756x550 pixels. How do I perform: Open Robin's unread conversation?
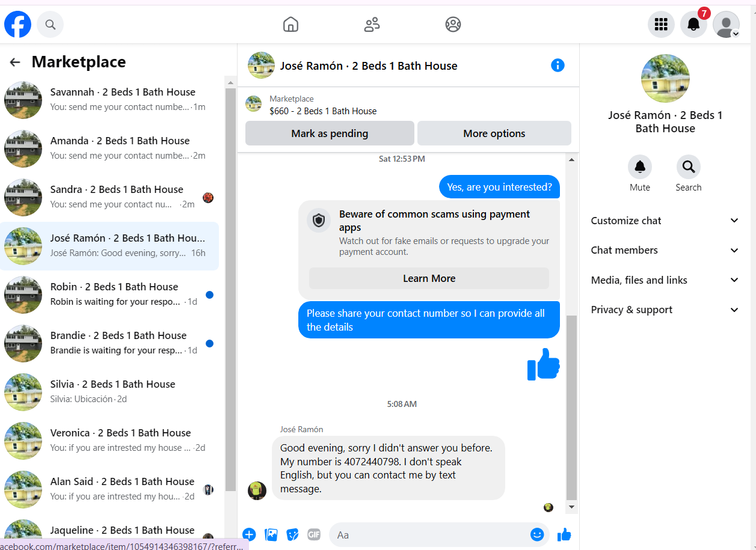(x=109, y=295)
